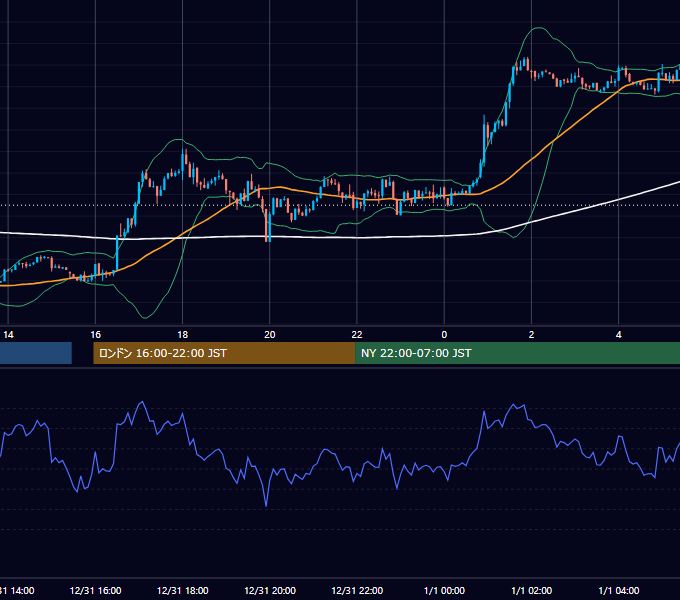Image resolution: width=680 pixels, height=600 pixels.
Task: Click hour label 14 on chart axis
Action: tap(8, 335)
